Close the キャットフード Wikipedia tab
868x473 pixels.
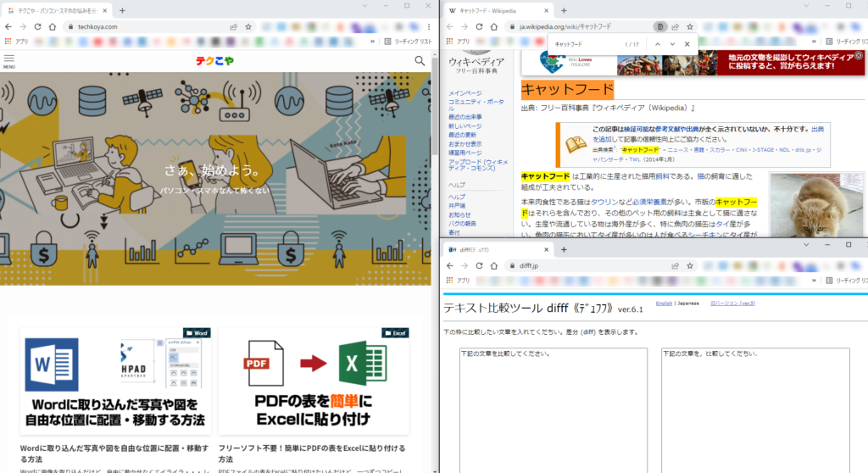(x=547, y=10)
